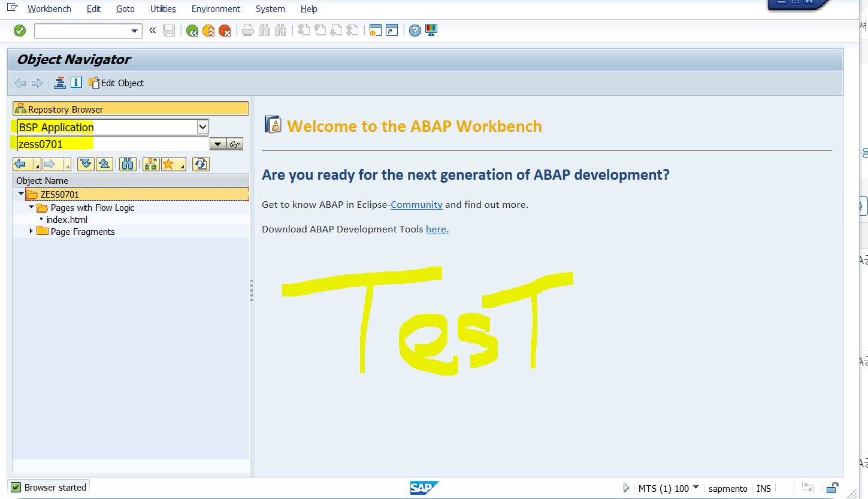Screen dimensions: 868x499
Task: Click the Display glasses icon next to zess0701
Action: pos(234,144)
